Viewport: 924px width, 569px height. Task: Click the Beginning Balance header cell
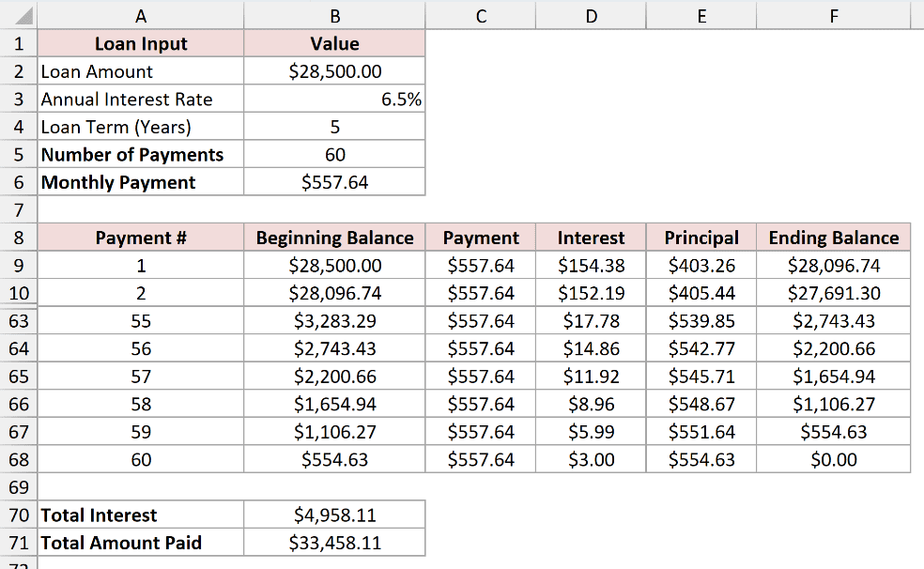[334, 238]
